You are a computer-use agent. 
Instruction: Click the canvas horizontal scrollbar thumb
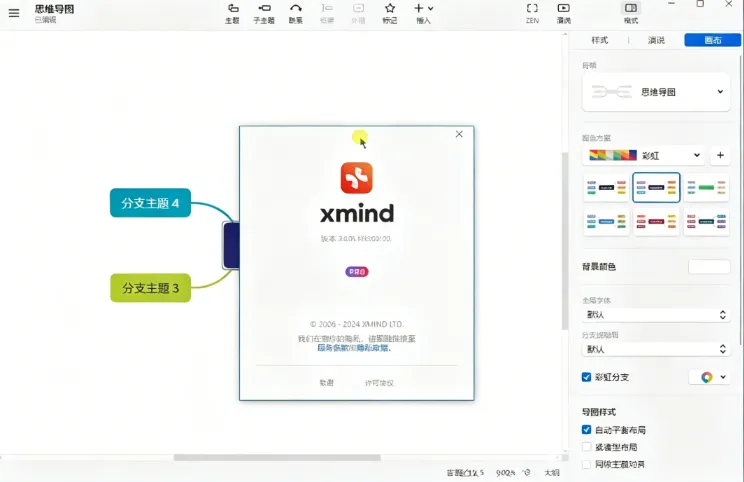[277, 458]
